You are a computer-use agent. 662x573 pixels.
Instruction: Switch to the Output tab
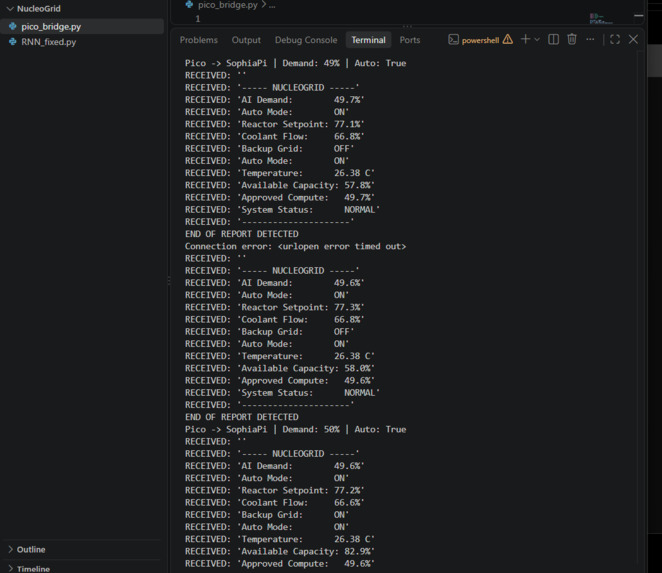tap(246, 40)
